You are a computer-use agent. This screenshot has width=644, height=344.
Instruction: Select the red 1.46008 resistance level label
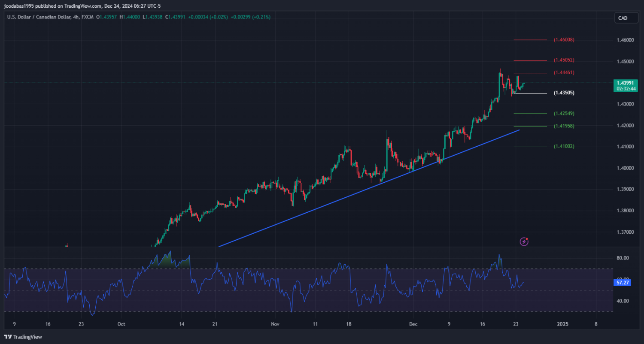tap(564, 40)
